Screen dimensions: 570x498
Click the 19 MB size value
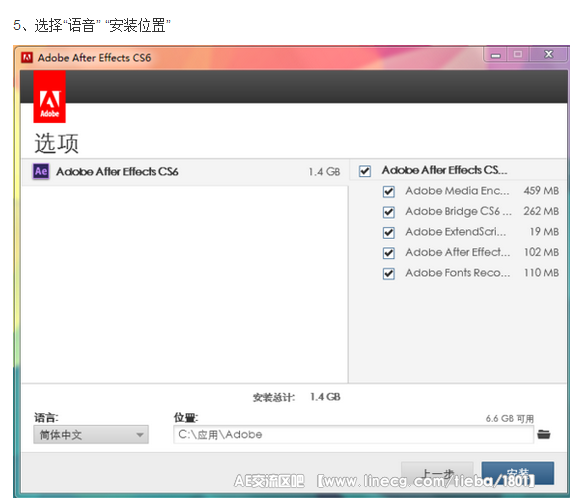pyautogui.click(x=544, y=232)
